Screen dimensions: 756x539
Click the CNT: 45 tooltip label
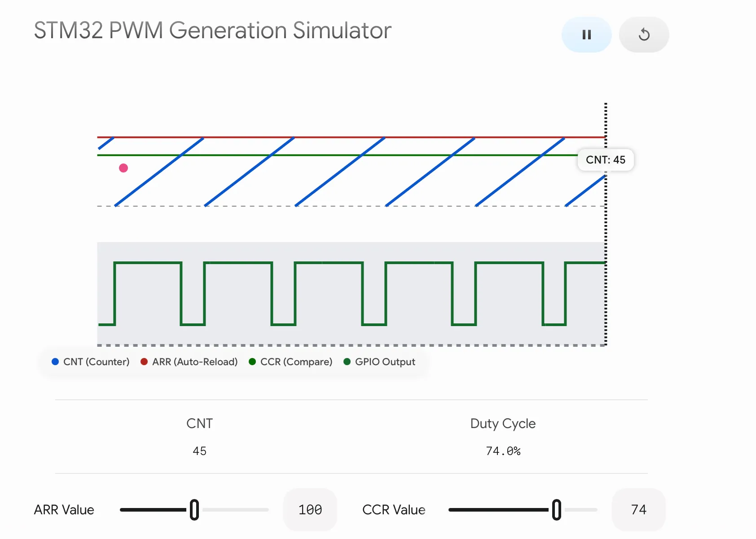606,160
